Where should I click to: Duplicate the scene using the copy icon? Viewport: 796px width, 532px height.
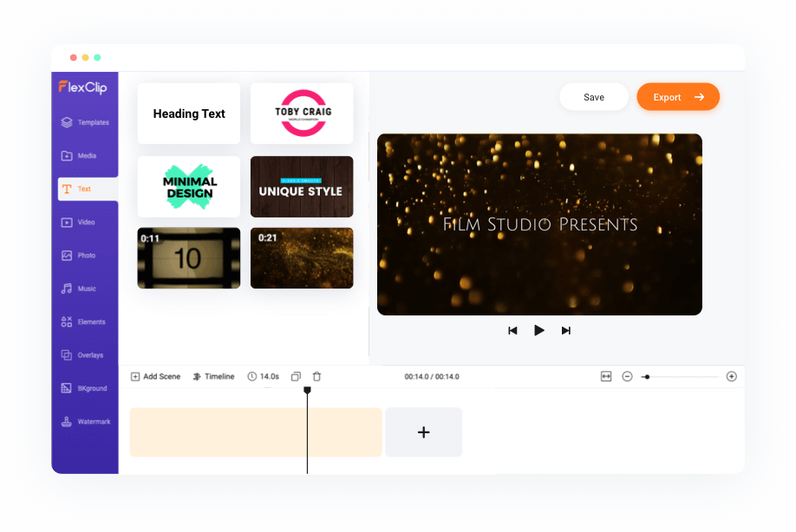pyautogui.click(x=296, y=376)
